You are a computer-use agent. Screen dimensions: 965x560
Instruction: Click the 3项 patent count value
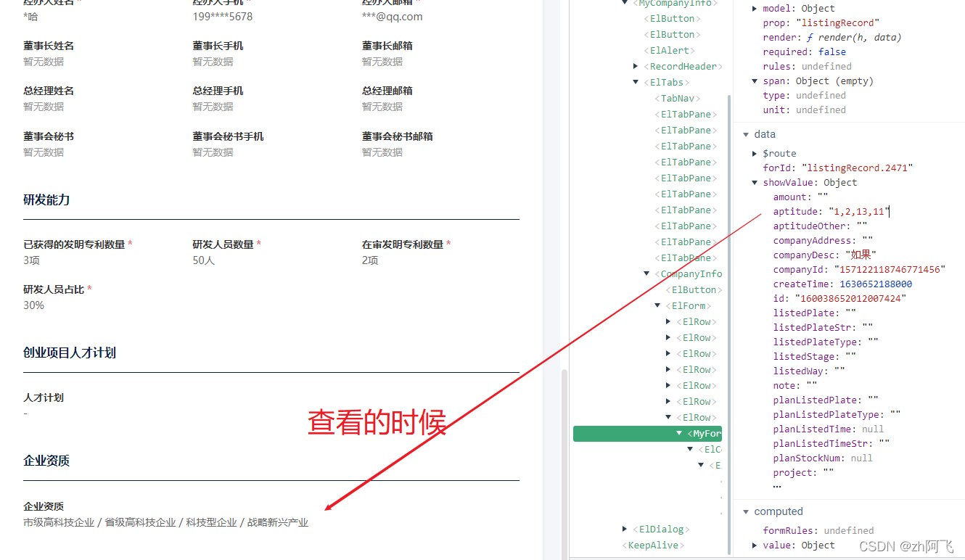click(31, 260)
